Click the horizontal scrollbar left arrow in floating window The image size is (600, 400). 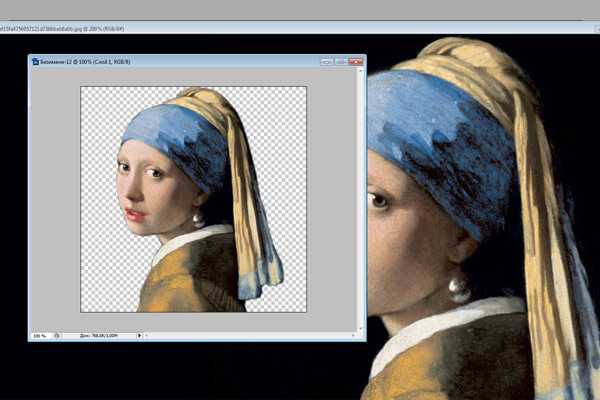point(147,335)
